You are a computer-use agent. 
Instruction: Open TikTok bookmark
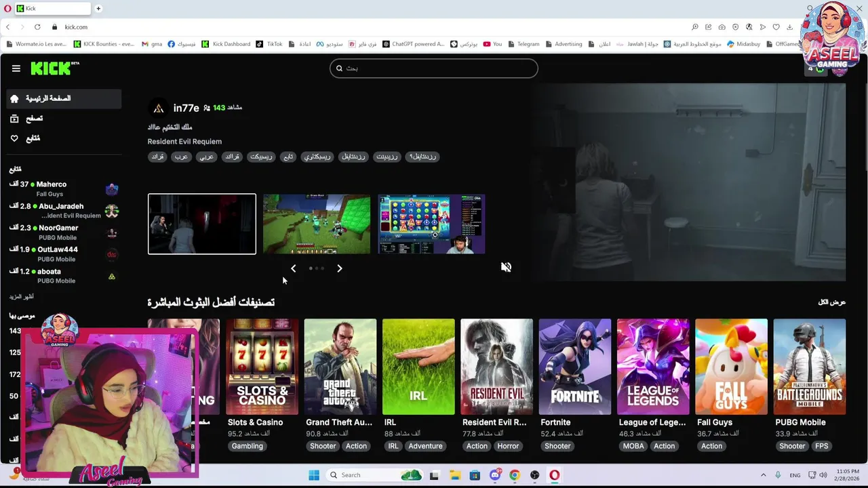pyautogui.click(x=269, y=44)
